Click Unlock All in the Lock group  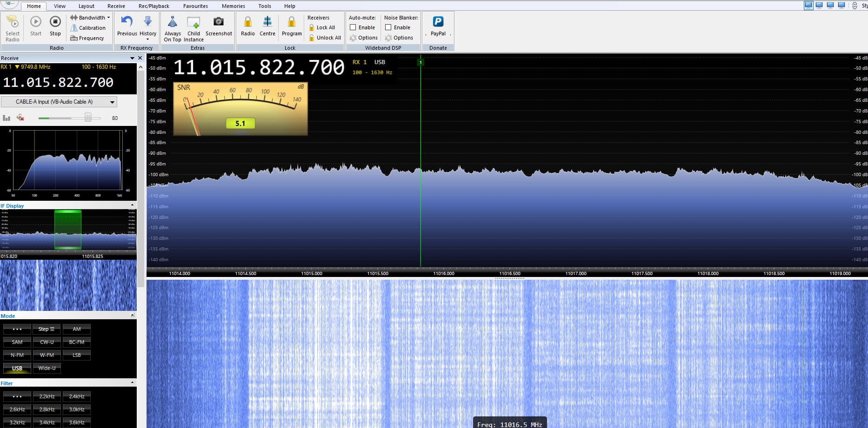(324, 38)
